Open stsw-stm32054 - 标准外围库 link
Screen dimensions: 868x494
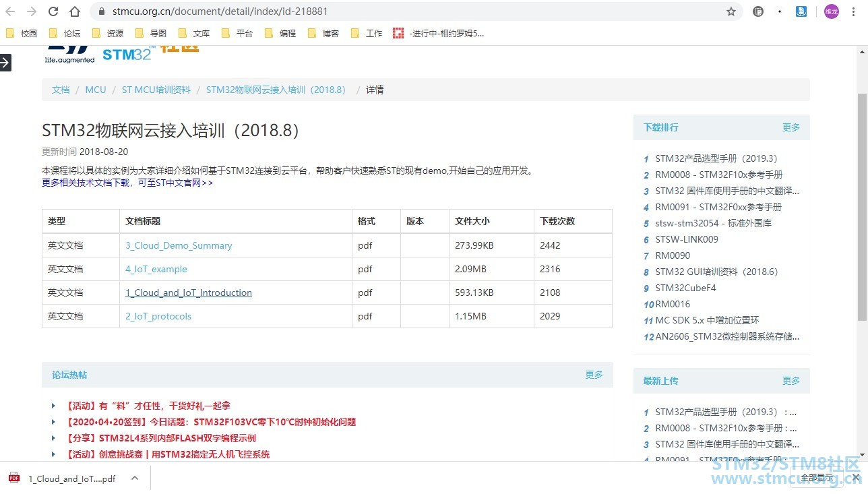[714, 224]
